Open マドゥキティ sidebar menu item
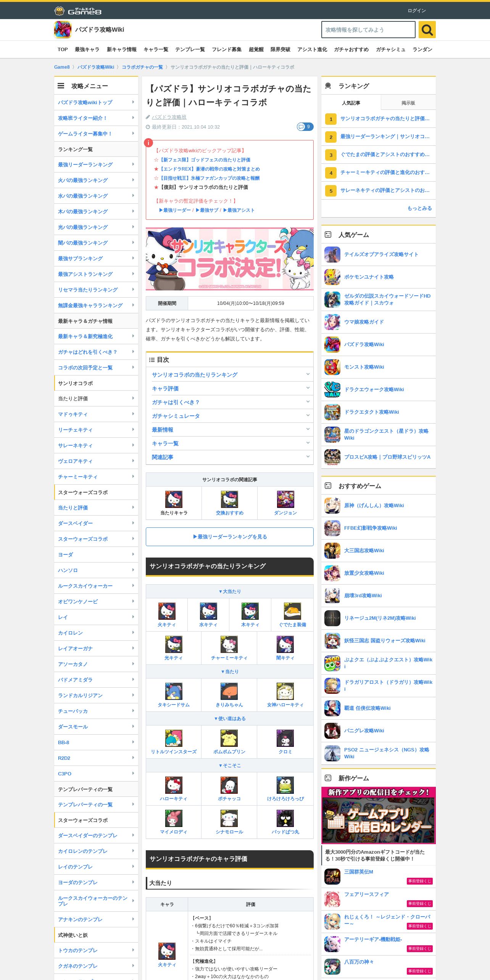 click(96, 414)
